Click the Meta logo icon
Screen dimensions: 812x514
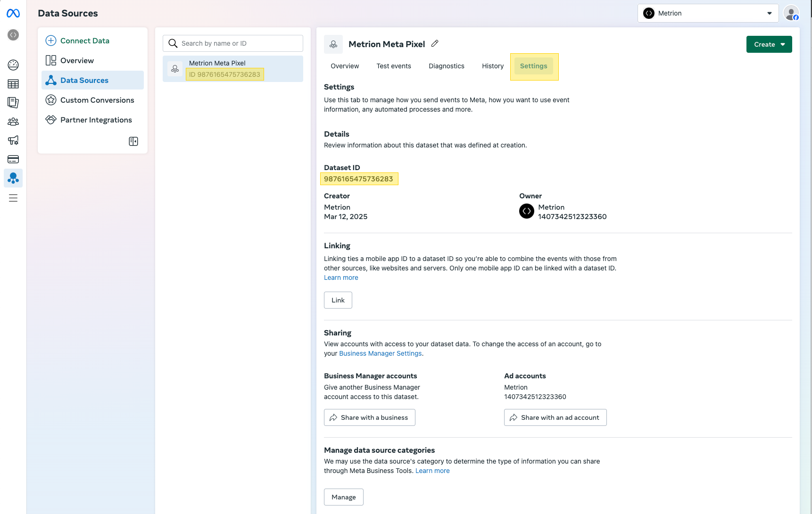[13, 13]
